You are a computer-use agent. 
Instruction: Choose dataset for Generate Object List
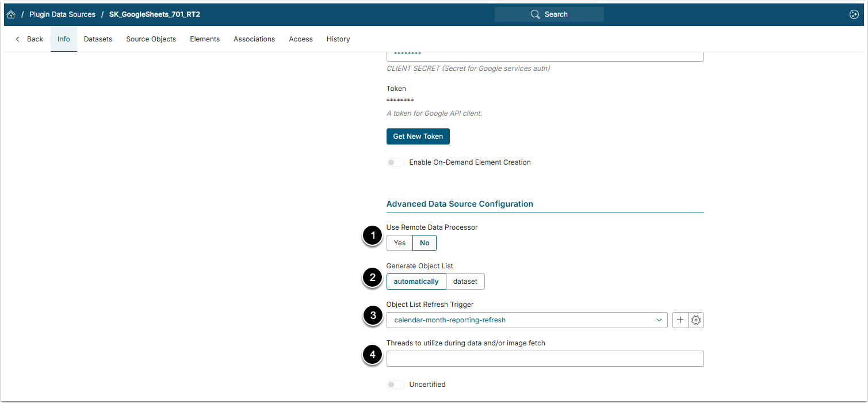pos(465,282)
